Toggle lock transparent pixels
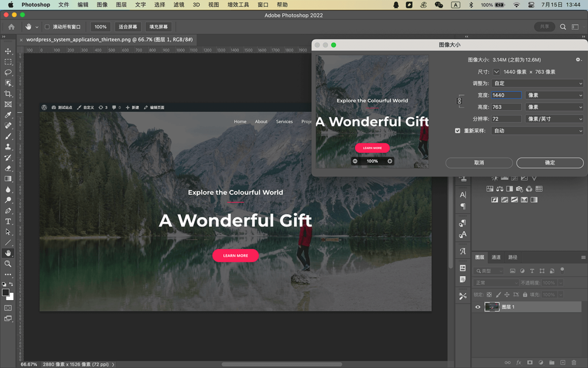588x368 pixels. 489,295
